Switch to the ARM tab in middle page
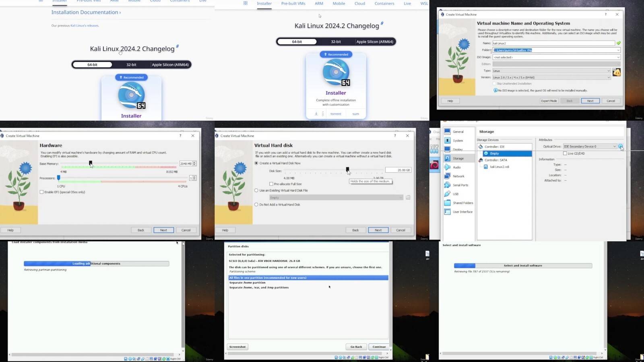The image size is (644, 362). pyautogui.click(x=319, y=4)
